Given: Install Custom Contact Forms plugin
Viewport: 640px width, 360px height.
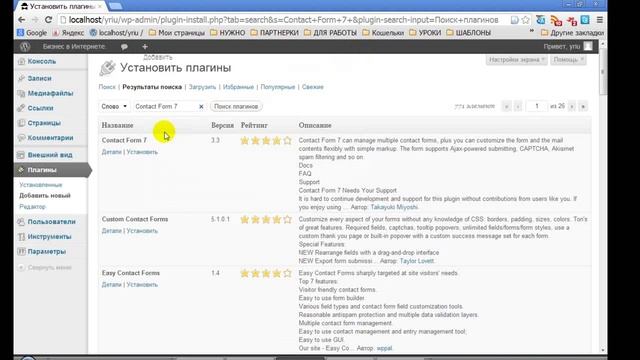Looking at the screenshot, I should 142,231.
